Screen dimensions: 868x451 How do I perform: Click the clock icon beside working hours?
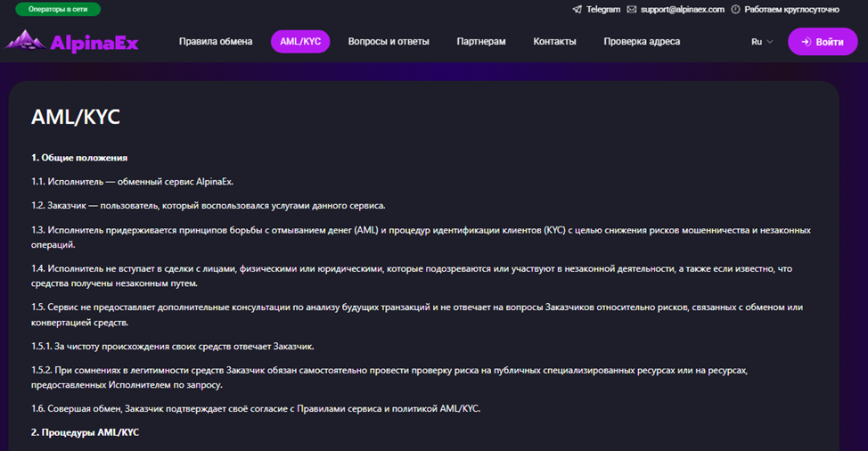pos(735,10)
